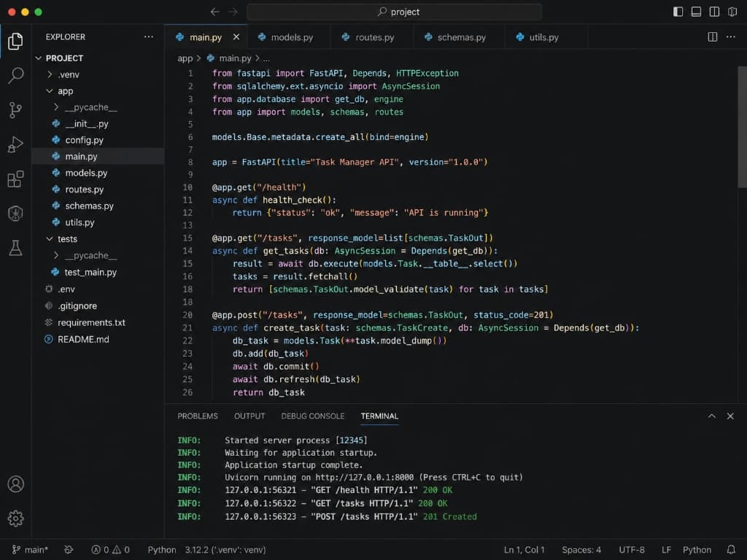This screenshot has width=747, height=560.
Task: Open the Search view in activity bar
Action: pyautogui.click(x=15, y=75)
